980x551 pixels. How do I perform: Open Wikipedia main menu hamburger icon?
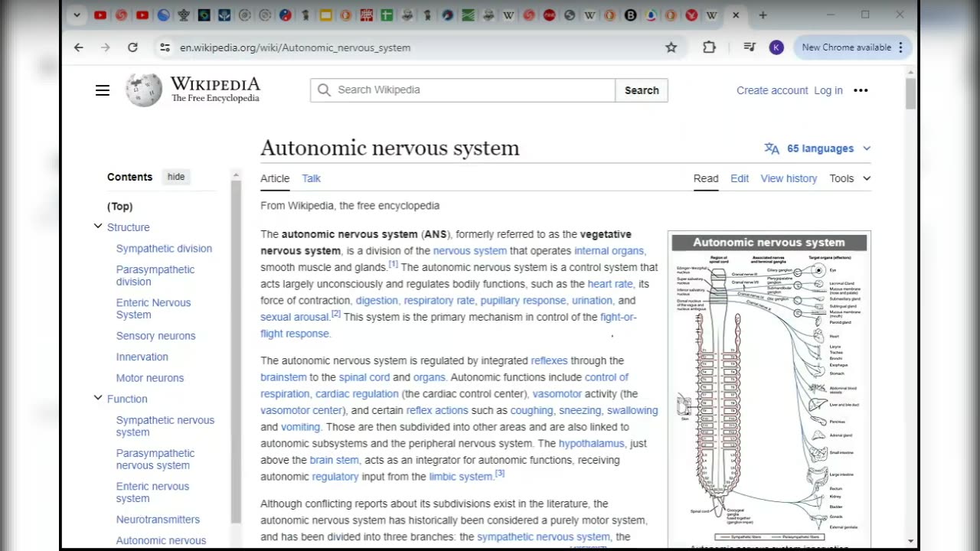[x=103, y=90]
